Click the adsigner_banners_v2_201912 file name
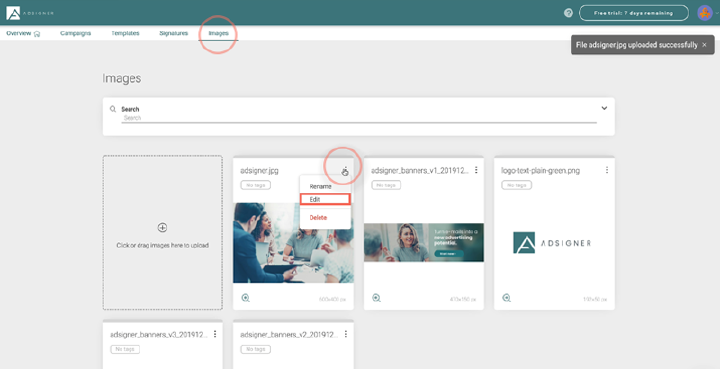 point(289,335)
